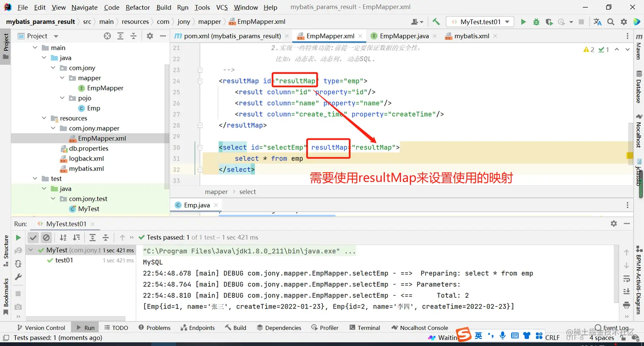Collapse all nodes in Project panel header
Viewport: 644px width, 346px height.
coord(134,36)
